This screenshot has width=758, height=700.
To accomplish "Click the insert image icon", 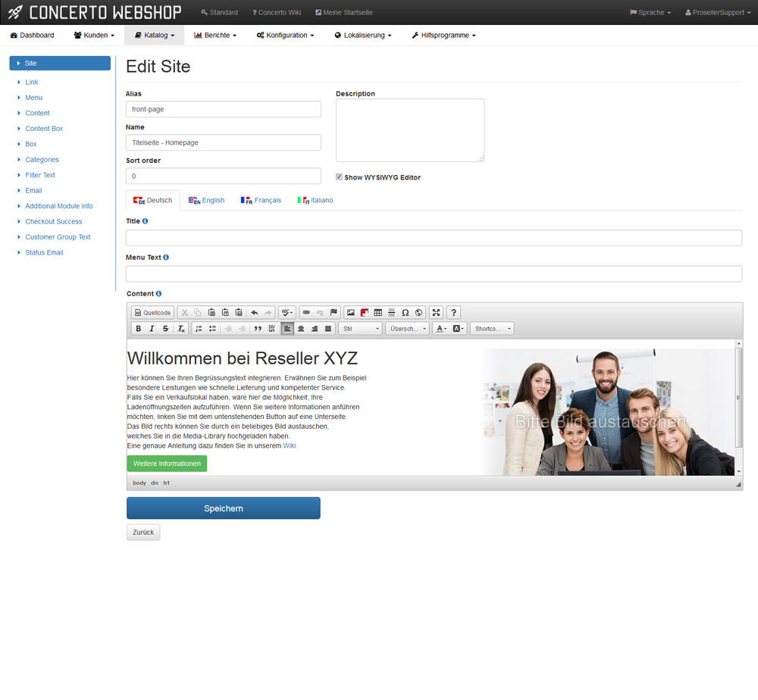I will click(x=350, y=313).
